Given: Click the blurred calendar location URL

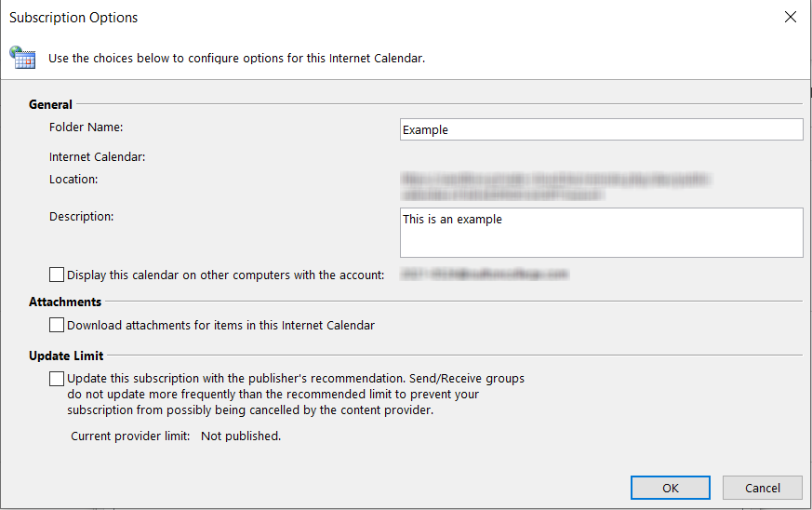Looking at the screenshot, I should (555, 187).
